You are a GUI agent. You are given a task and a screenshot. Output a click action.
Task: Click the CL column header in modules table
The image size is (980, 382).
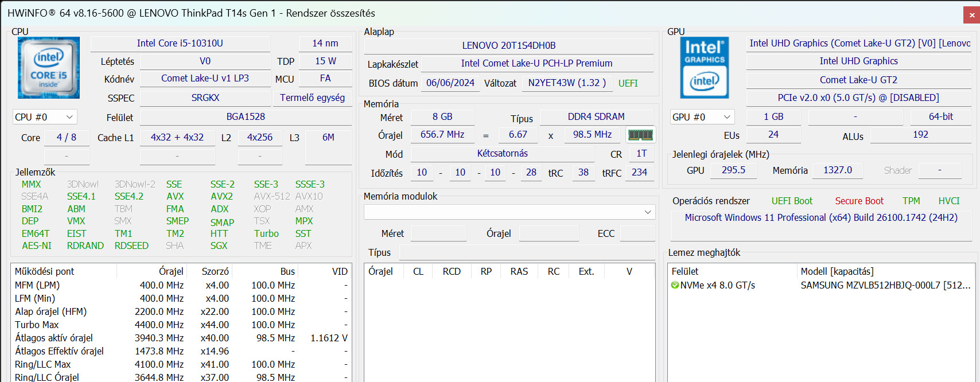click(x=418, y=271)
